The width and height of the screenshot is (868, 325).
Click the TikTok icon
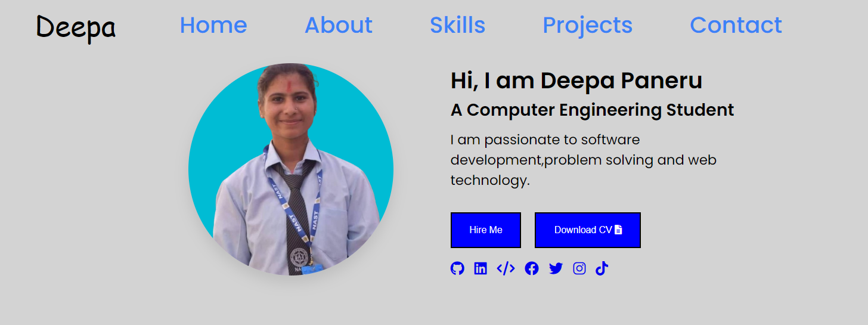pyautogui.click(x=602, y=268)
